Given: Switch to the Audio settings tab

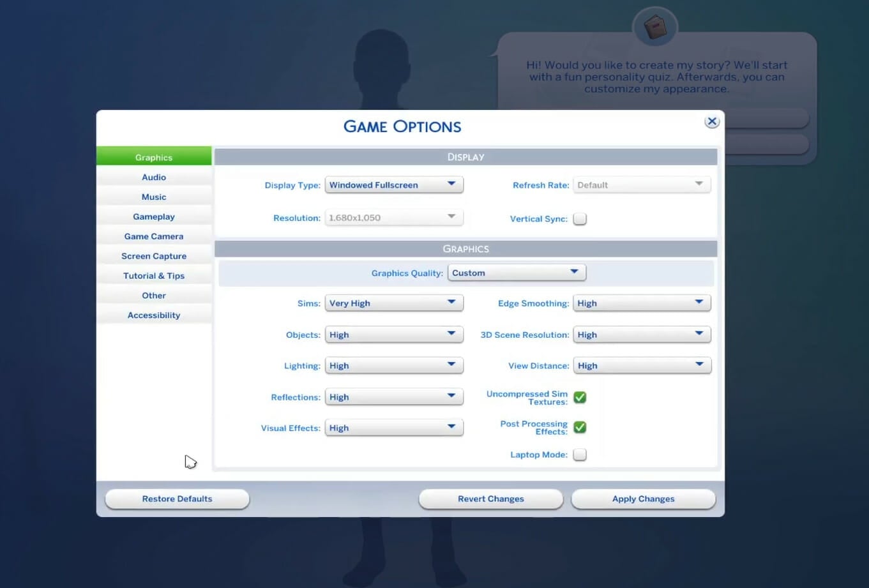Looking at the screenshot, I should (x=153, y=177).
